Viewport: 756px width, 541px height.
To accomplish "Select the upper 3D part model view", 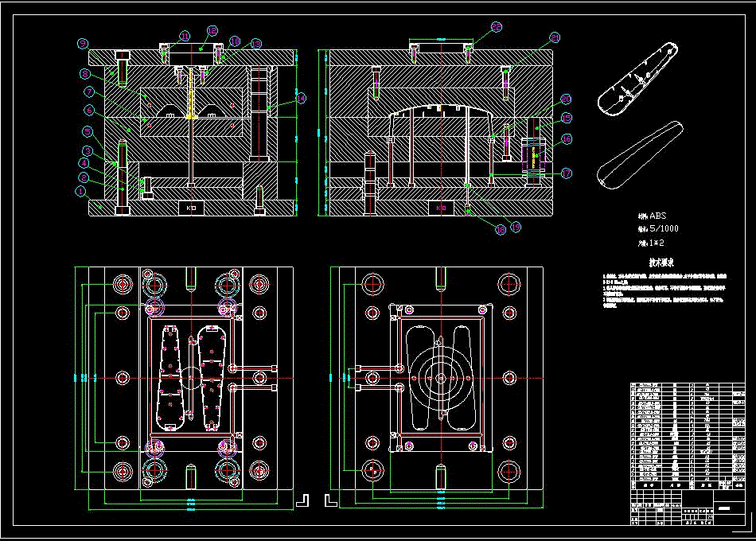I will coord(638,79).
